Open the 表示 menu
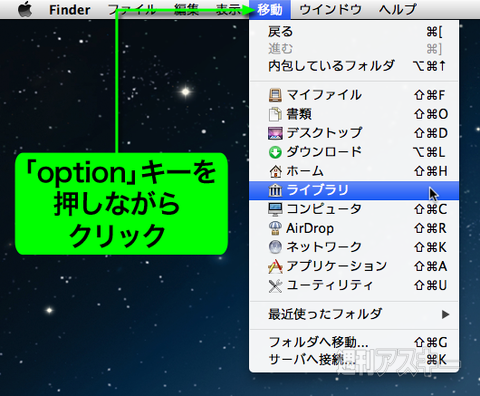Screen dimensions: 480x396 pyautogui.click(x=228, y=10)
